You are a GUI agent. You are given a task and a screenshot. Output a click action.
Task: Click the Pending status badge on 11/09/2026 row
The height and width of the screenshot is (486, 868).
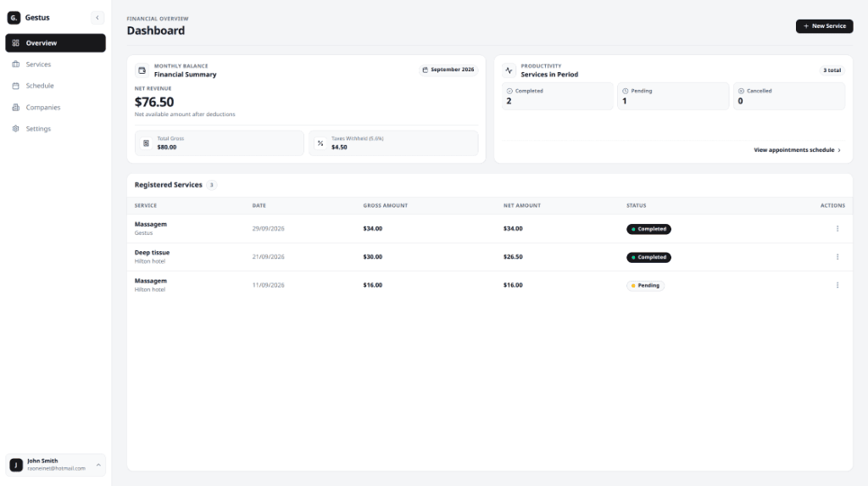[645, 285]
